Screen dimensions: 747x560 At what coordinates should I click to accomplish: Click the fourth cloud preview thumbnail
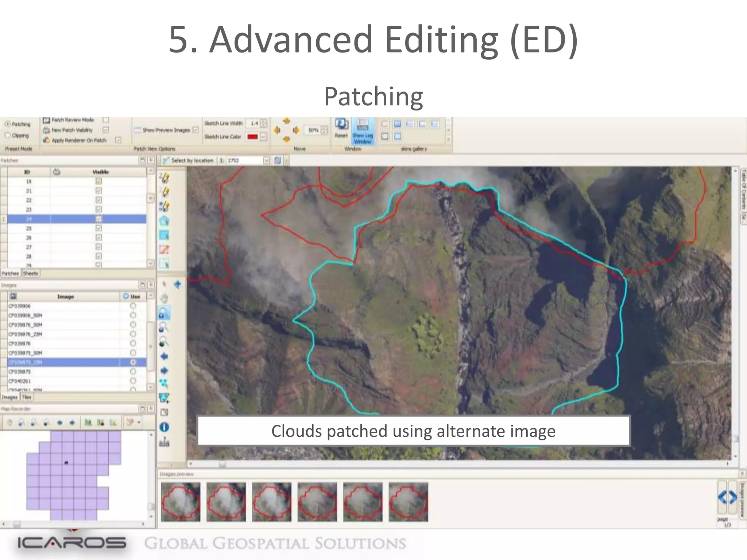coord(317,502)
